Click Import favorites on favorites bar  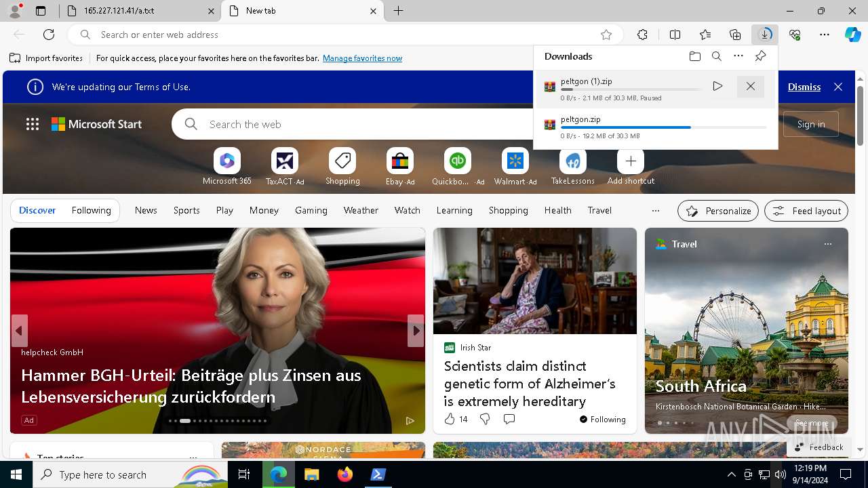[x=46, y=58]
